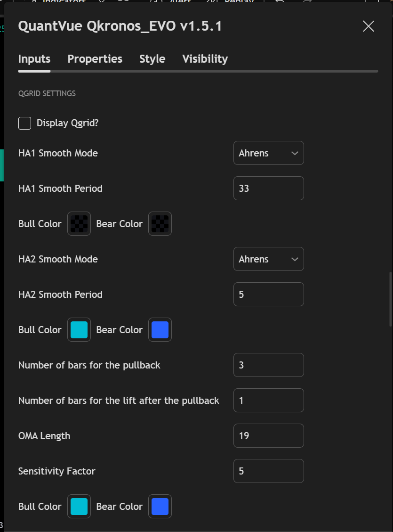
Task: Click the HA1 Smooth Period input field
Action: click(x=268, y=188)
